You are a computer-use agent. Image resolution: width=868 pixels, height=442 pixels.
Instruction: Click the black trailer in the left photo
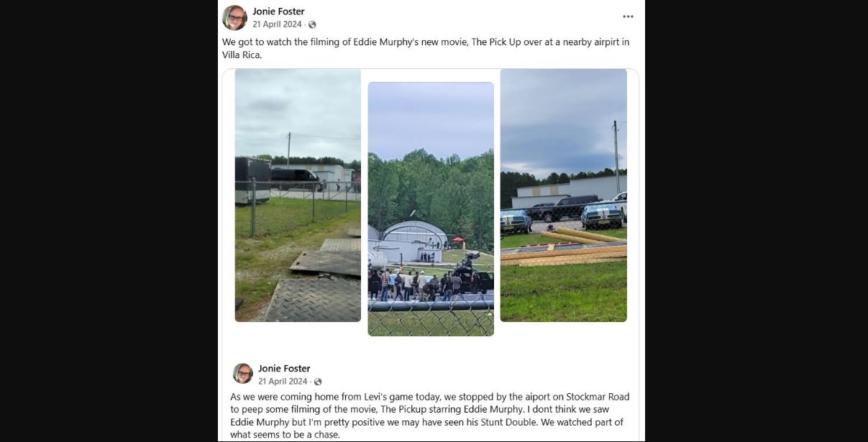click(x=252, y=183)
